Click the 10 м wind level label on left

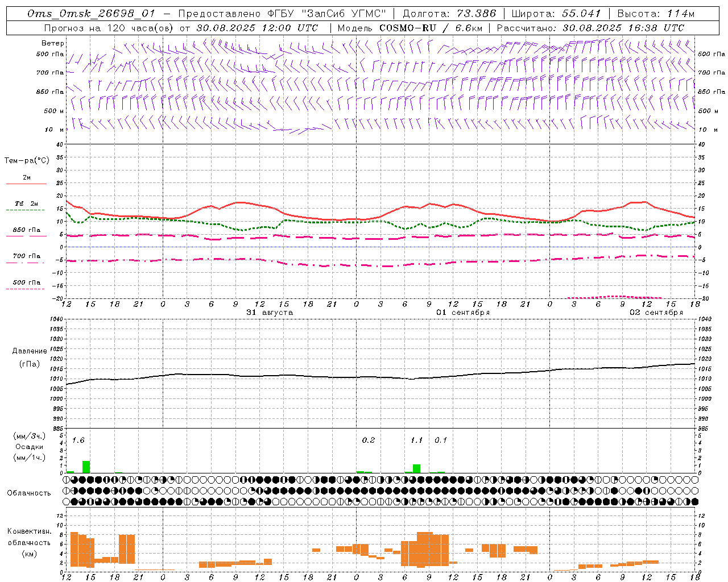[55, 130]
